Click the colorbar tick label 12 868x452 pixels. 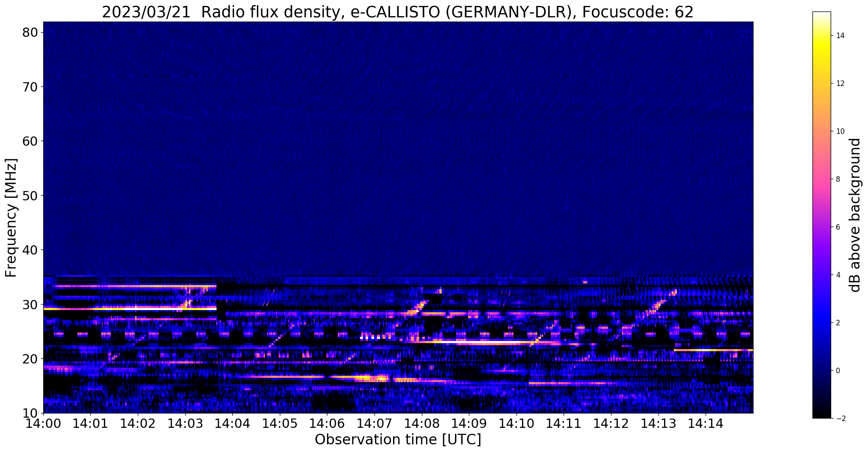click(840, 83)
